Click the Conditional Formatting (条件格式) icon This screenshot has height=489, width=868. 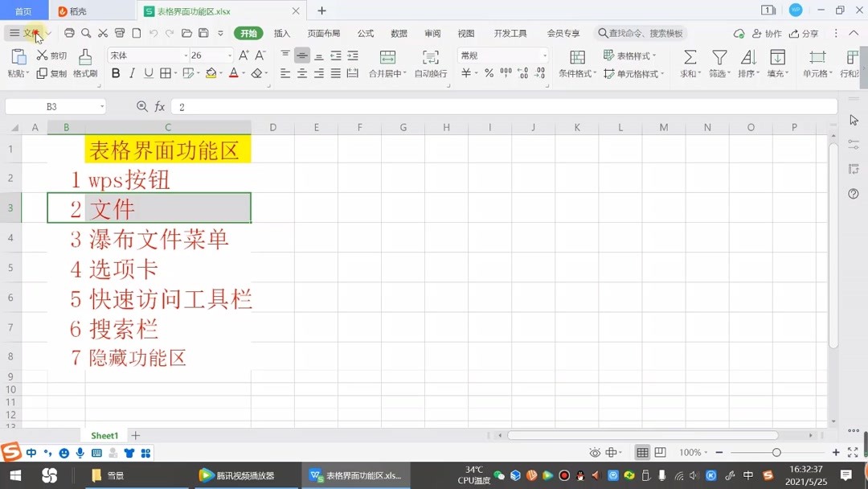pyautogui.click(x=576, y=55)
